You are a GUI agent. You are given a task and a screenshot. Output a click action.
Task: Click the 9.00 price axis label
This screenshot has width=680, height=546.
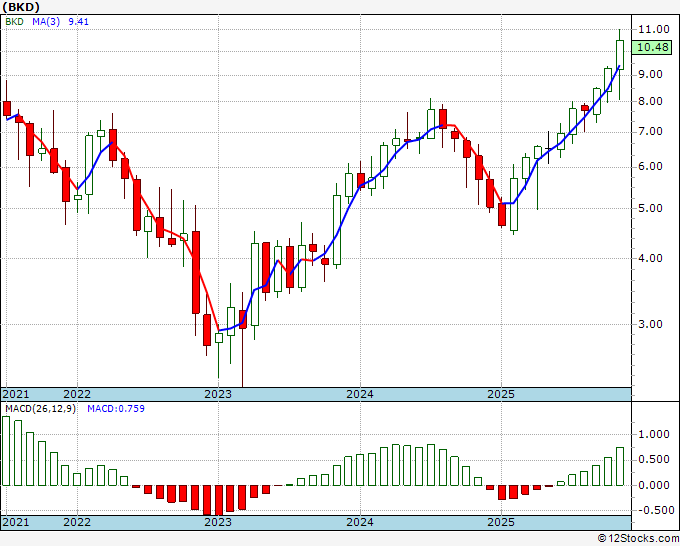coord(650,75)
